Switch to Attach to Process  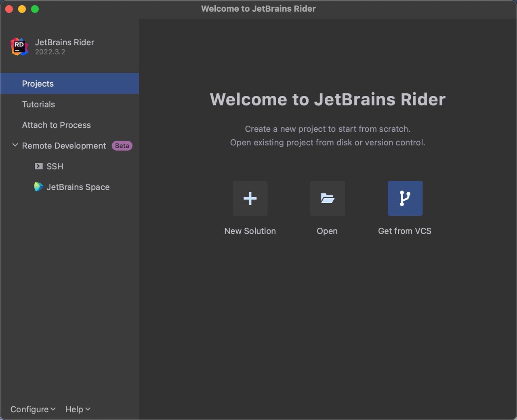69,125
